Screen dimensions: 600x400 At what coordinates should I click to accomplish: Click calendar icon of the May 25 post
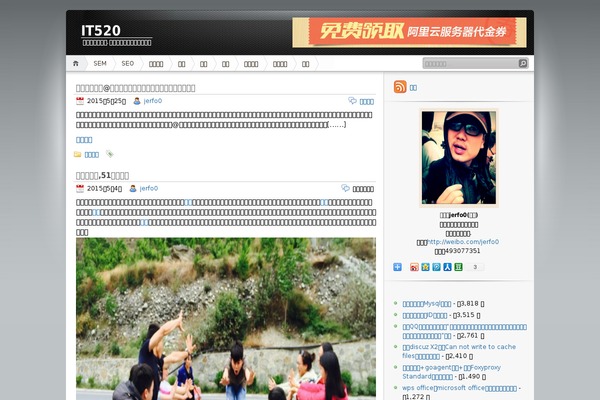point(80,101)
